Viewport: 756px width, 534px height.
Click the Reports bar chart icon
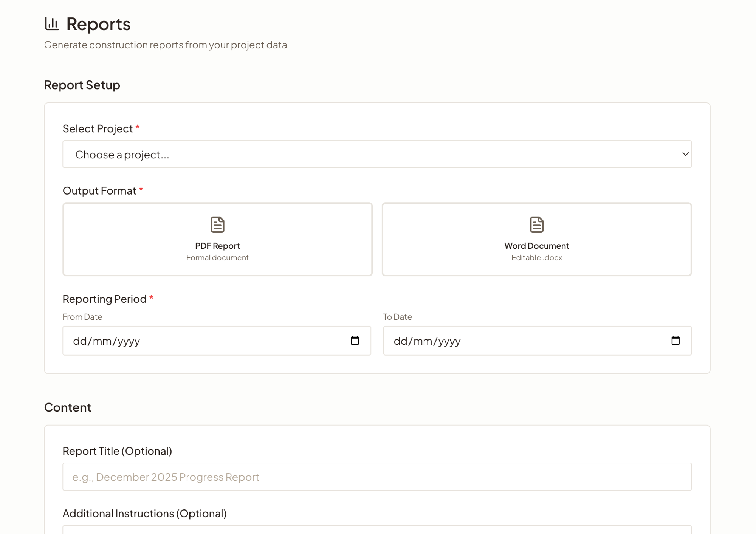[x=52, y=23]
